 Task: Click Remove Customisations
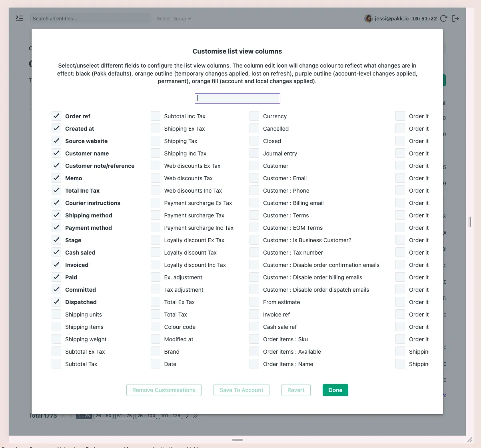click(164, 390)
